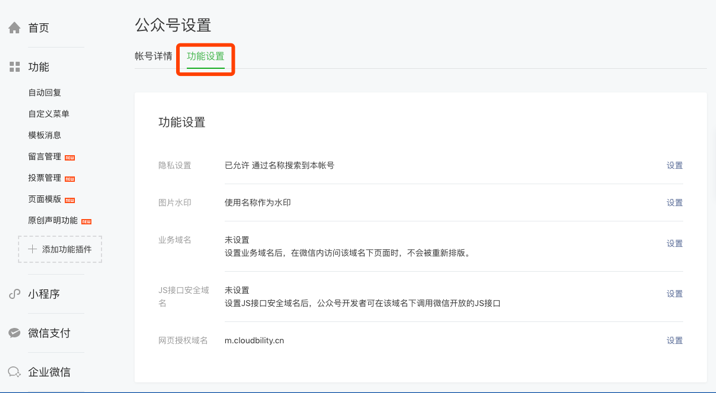Open 自动回复 in the sidebar
The width and height of the screenshot is (716, 393).
45,93
